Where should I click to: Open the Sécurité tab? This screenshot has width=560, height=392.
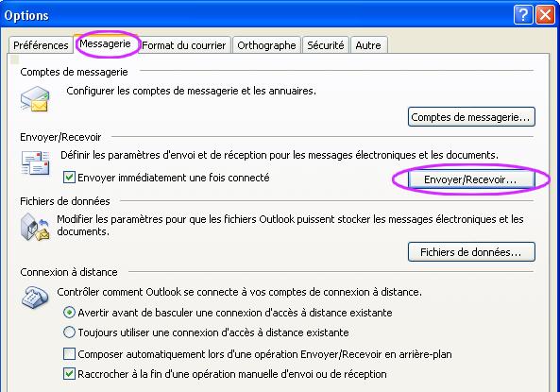[x=326, y=45]
